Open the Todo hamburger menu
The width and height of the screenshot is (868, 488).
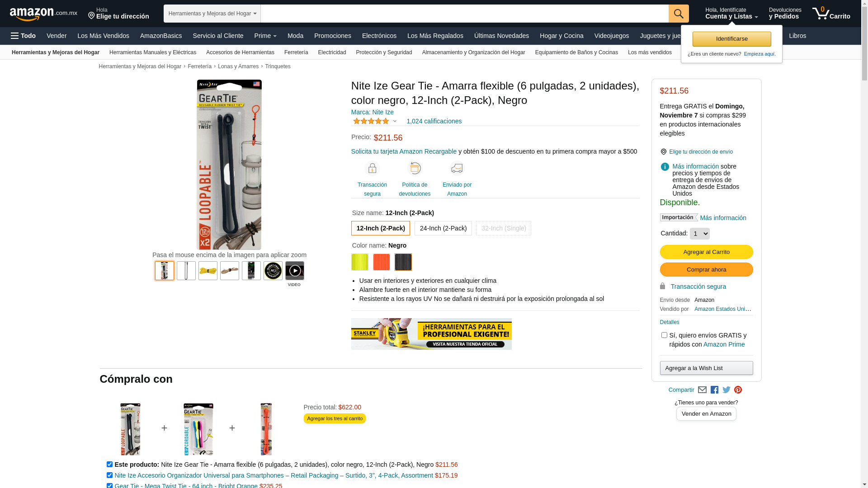tap(24, 36)
